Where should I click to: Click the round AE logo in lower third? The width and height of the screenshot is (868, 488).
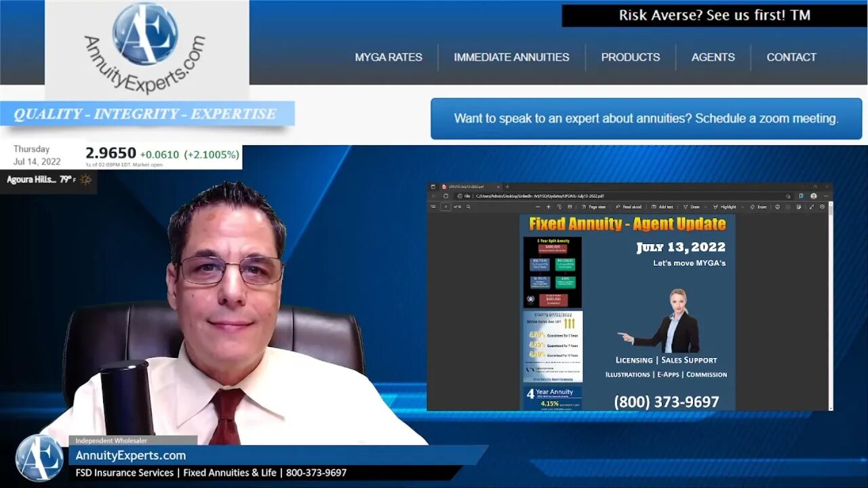point(39,457)
